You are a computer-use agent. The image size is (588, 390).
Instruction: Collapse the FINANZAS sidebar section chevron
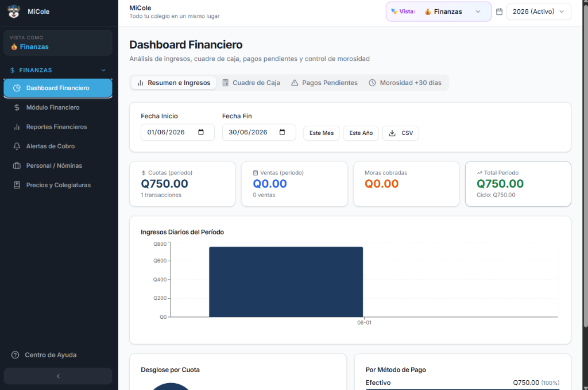103,70
